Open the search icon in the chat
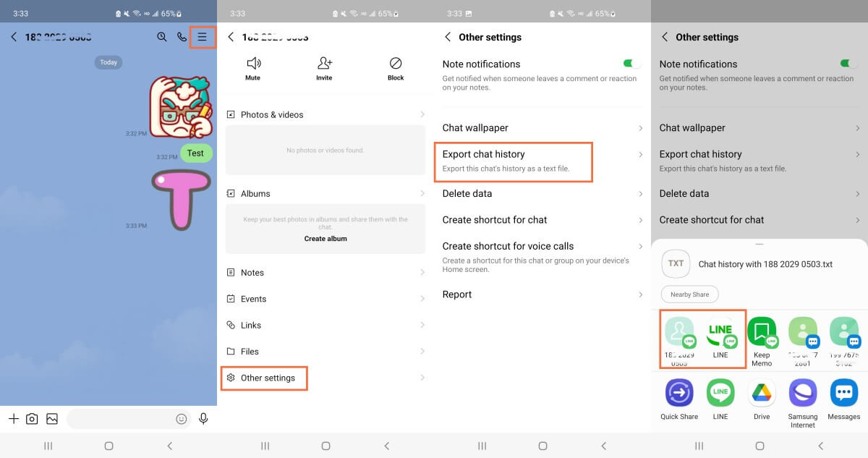The height and width of the screenshot is (458, 868). coord(162,36)
